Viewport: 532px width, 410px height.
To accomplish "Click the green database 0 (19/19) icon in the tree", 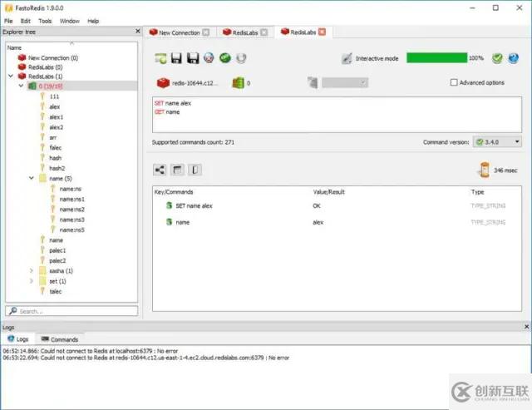I will pyautogui.click(x=32, y=86).
